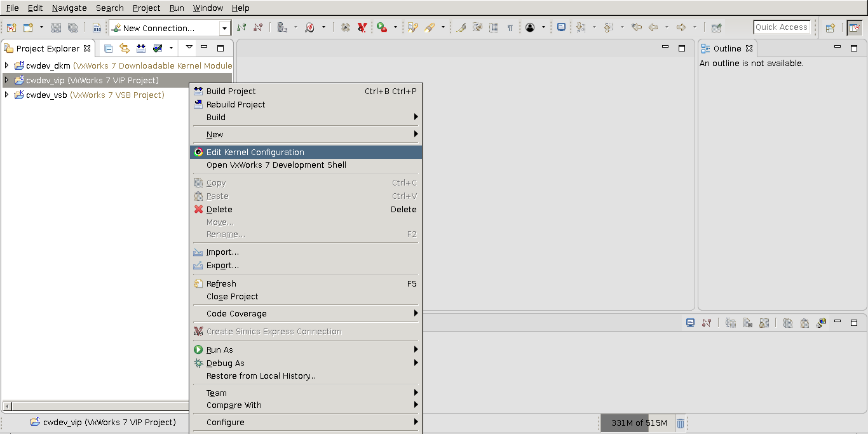Open the New wizard dropdown arrow
The height and width of the screenshot is (434, 868).
[x=41, y=27]
